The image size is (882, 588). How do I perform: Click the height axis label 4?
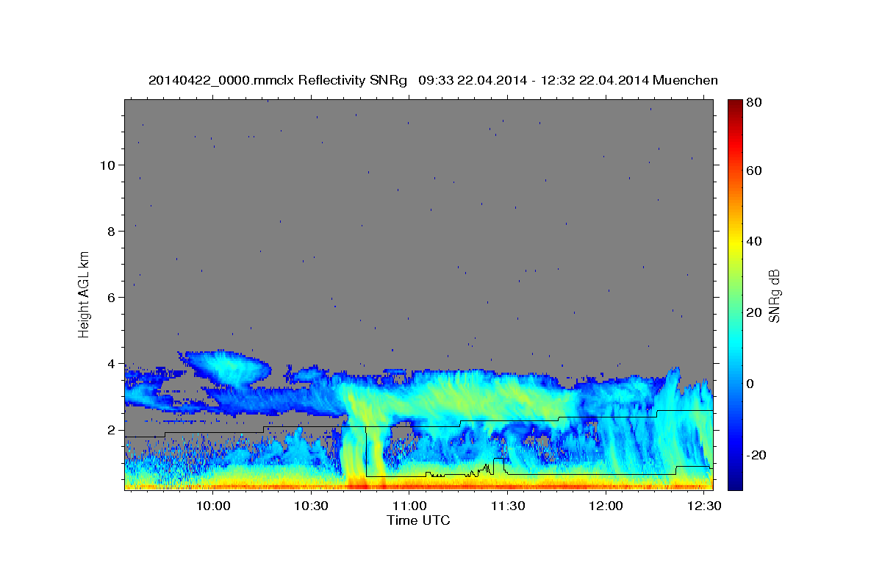(x=110, y=363)
